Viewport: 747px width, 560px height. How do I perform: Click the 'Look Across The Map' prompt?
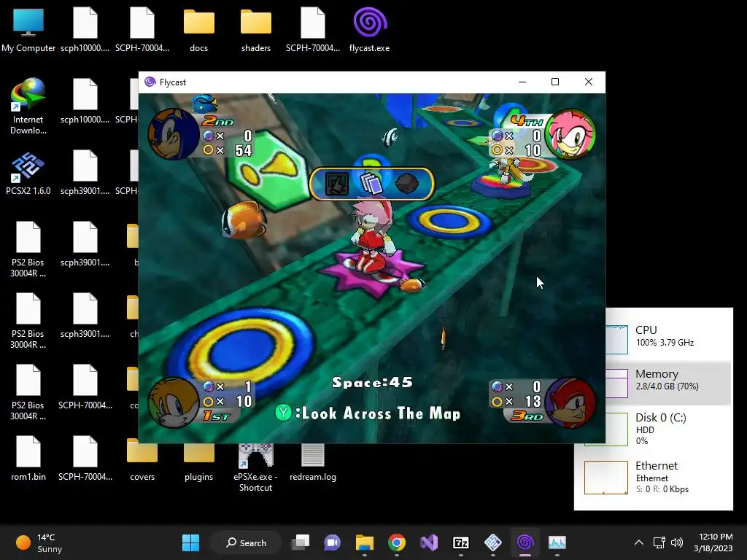pos(381,413)
